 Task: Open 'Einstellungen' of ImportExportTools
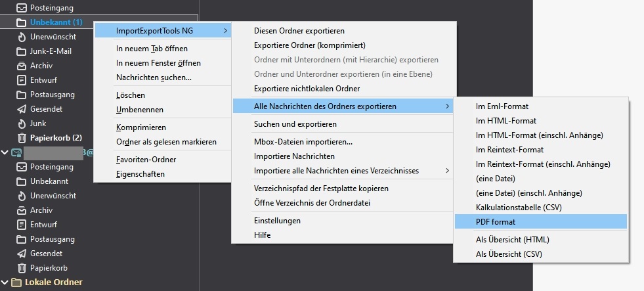(x=277, y=221)
